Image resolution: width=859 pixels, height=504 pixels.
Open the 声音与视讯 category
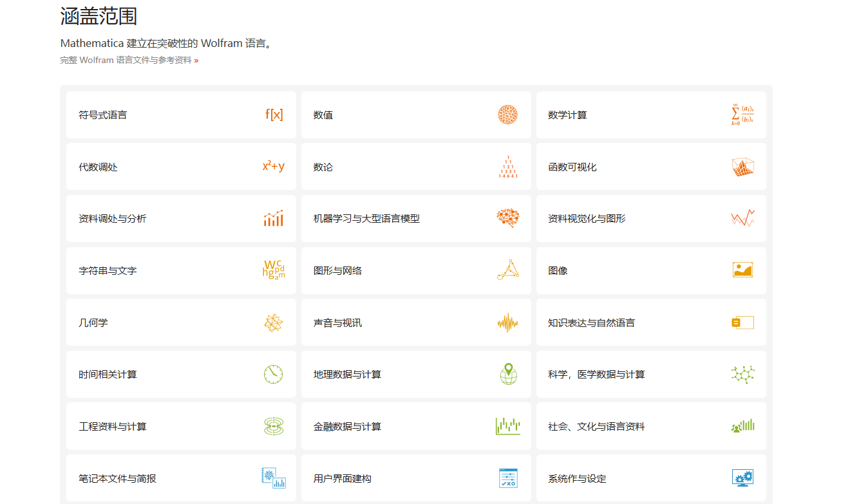coord(416,322)
